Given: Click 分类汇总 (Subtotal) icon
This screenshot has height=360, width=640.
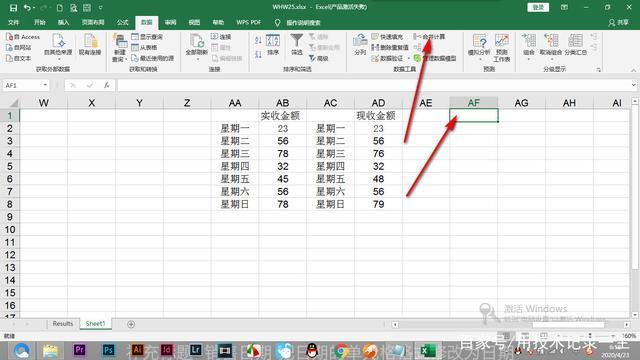Looking at the screenshot, I should (x=576, y=45).
